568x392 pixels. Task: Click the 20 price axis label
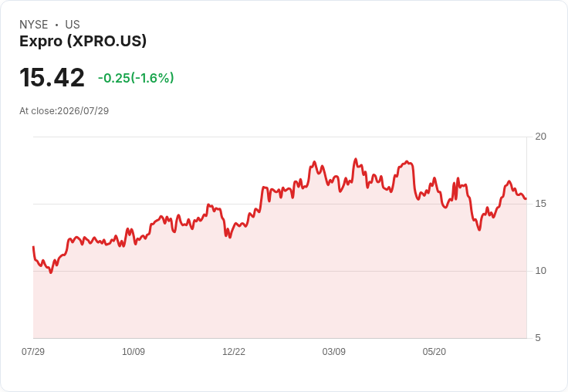540,137
